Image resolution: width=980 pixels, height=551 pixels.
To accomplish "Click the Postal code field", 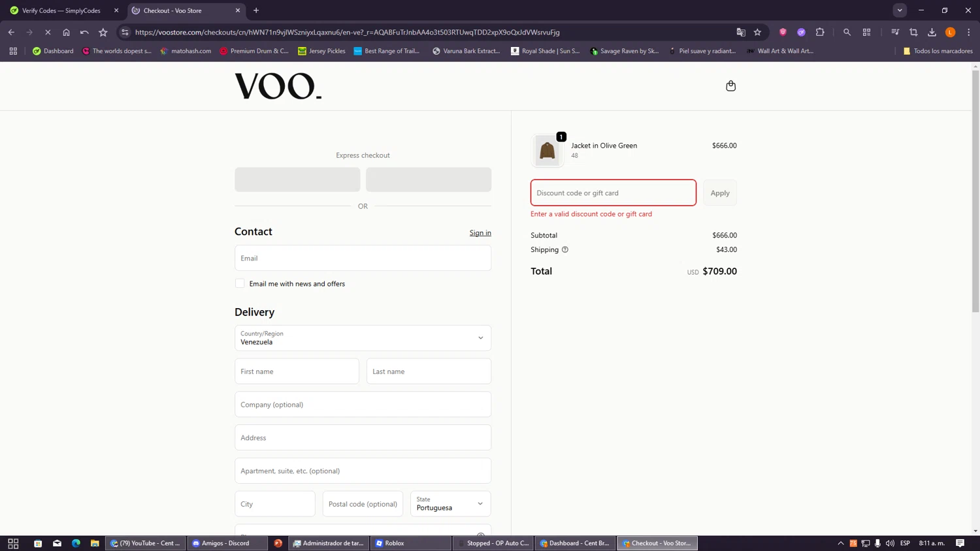I will (363, 504).
